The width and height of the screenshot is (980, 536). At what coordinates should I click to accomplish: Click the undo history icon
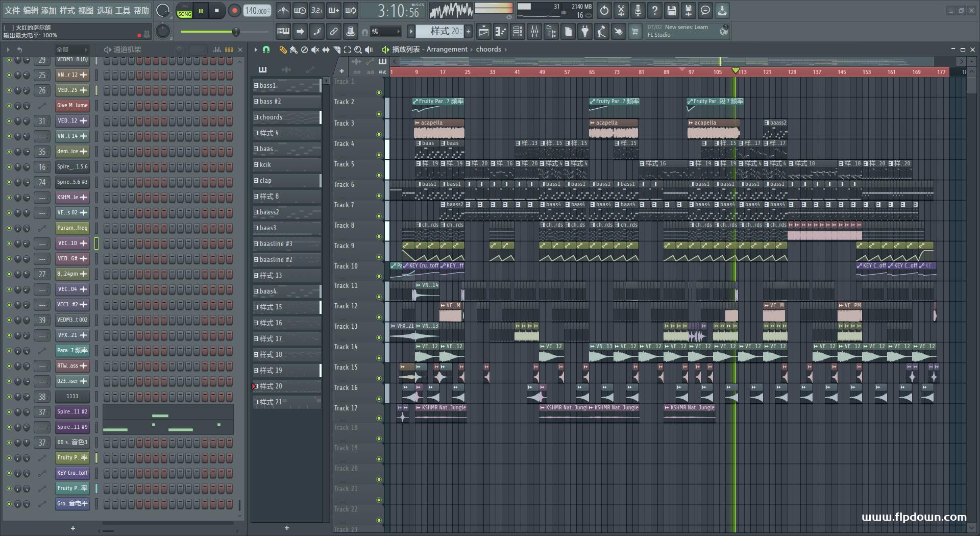604,10
